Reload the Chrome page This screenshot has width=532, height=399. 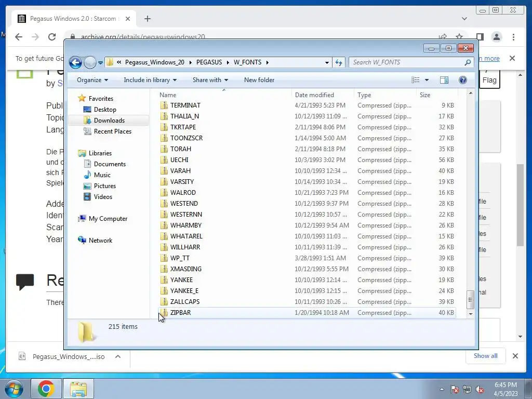pyautogui.click(x=52, y=37)
